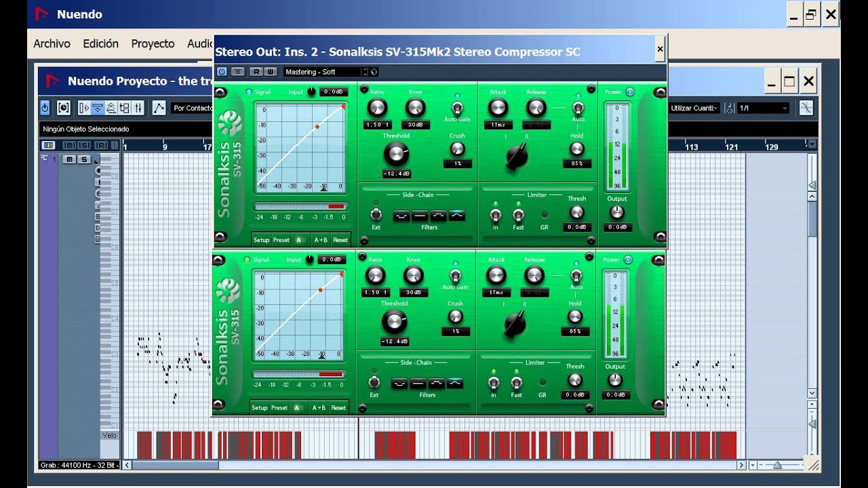Open the 1/1 quantize value dropdown
This screenshot has height=488, width=868.
click(764, 108)
